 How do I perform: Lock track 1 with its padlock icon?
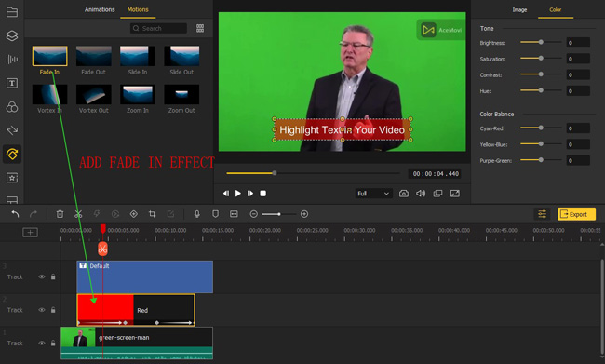coord(53,344)
